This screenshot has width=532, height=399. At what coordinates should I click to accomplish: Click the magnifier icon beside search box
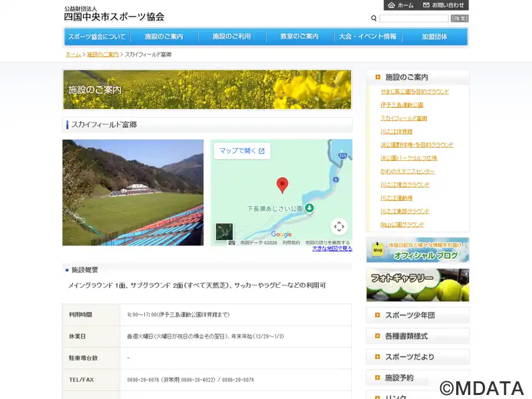click(x=374, y=19)
